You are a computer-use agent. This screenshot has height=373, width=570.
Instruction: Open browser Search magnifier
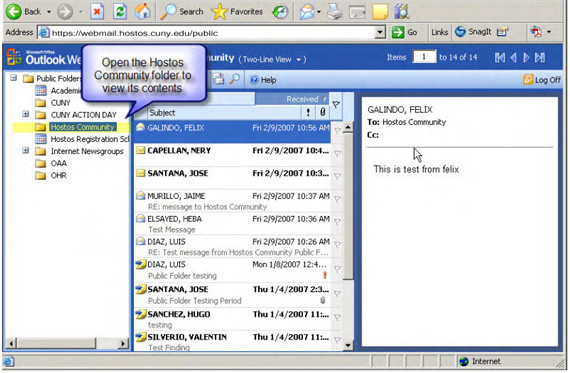[182, 12]
